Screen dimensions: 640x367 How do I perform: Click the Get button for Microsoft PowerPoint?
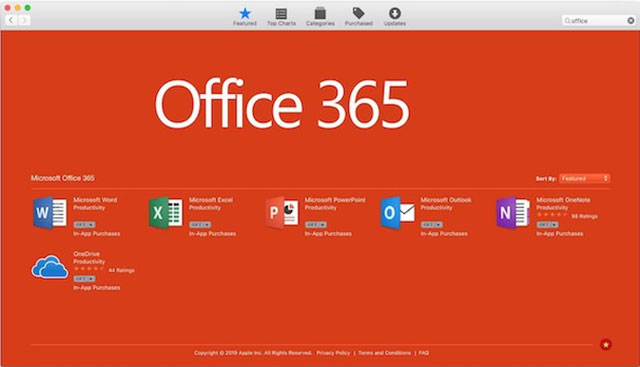(316, 225)
